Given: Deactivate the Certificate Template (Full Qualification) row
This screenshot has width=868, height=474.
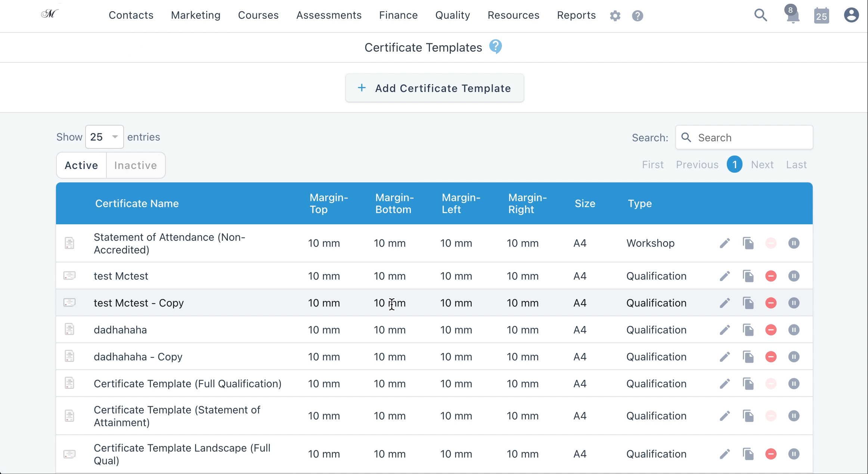Looking at the screenshot, I should (794, 384).
